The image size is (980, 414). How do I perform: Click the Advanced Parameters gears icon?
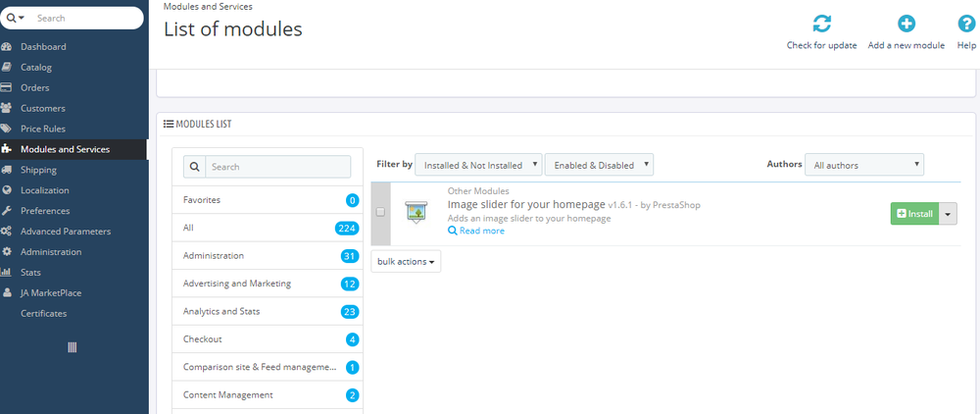[6, 232]
